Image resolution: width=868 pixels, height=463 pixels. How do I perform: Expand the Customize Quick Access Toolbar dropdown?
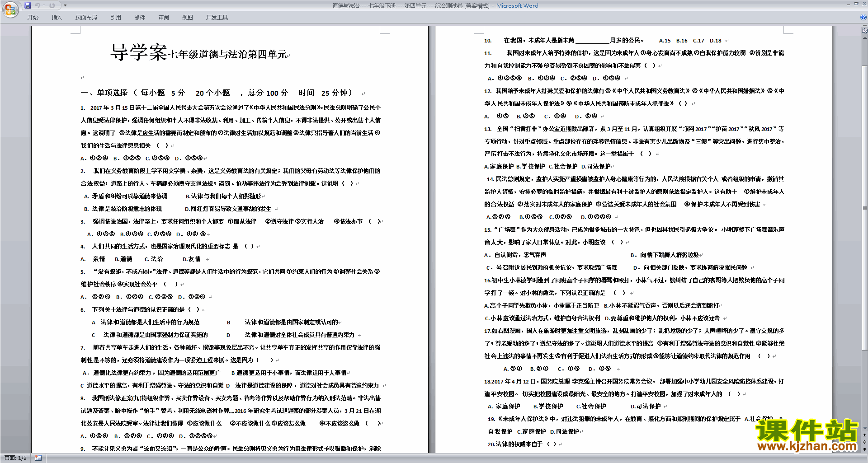pyautogui.click(x=66, y=5)
